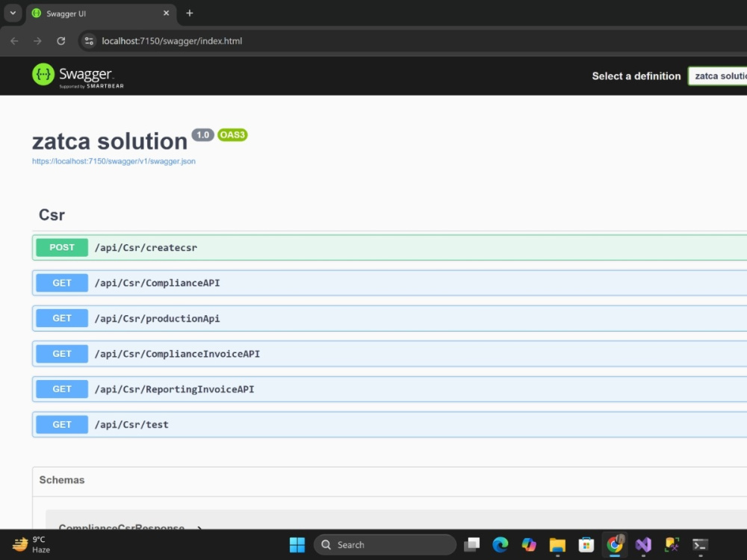
Task: Click the green OAS3 badge
Action: tap(232, 135)
